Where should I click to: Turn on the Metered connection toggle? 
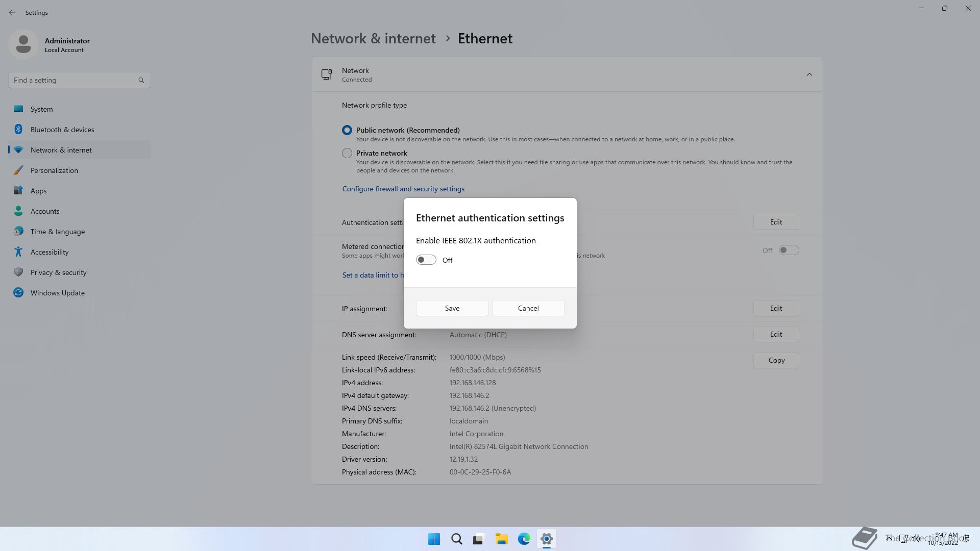point(789,250)
